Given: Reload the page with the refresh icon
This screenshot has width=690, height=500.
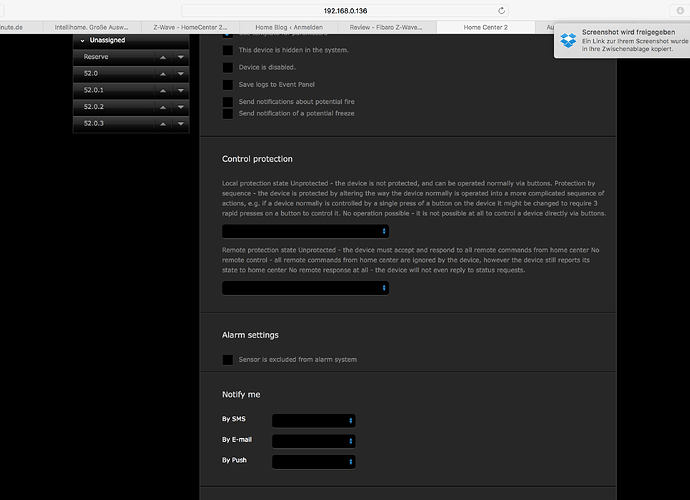Looking at the screenshot, I should pyautogui.click(x=501, y=11).
